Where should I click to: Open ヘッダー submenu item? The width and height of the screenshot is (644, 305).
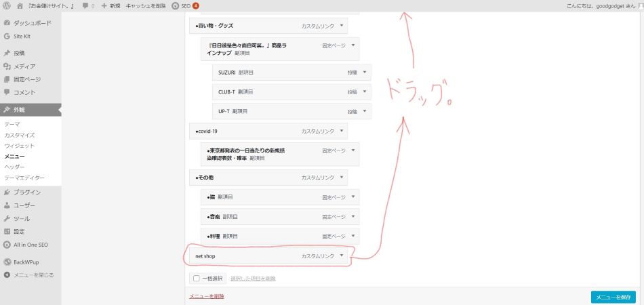(x=14, y=167)
